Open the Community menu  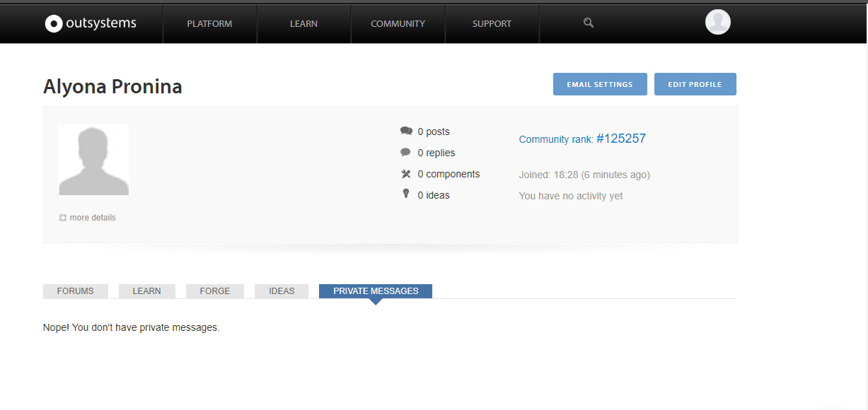point(398,23)
